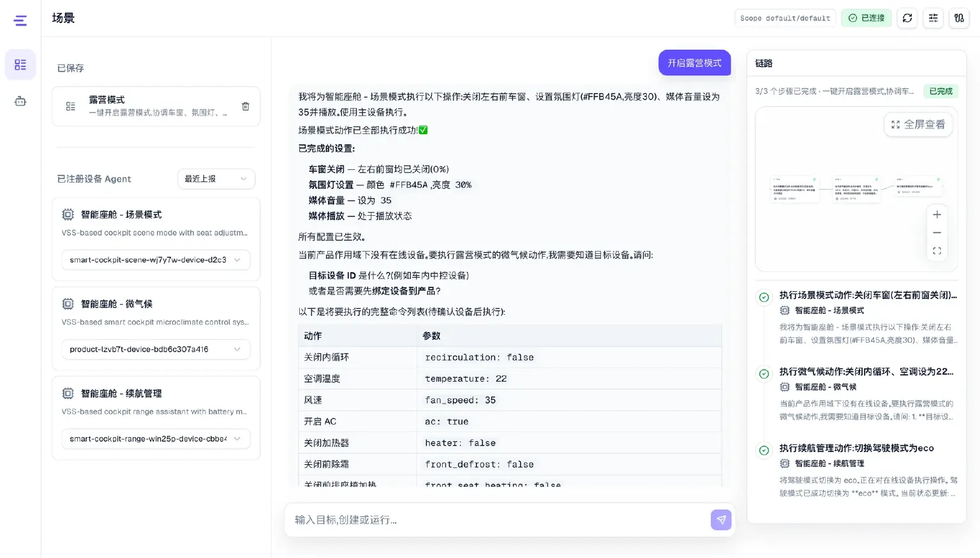
Task: Click the 已连接 connection status badge
Action: [x=866, y=18]
